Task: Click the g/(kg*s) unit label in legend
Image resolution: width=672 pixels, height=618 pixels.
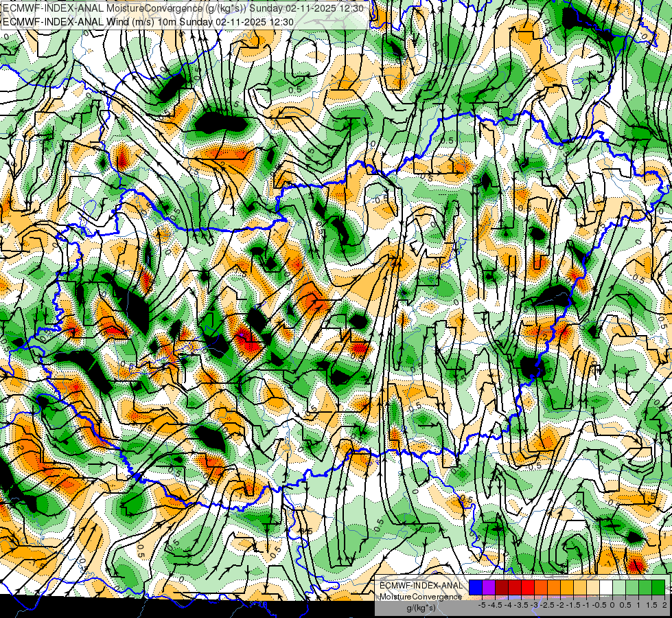Action: coord(421,608)
